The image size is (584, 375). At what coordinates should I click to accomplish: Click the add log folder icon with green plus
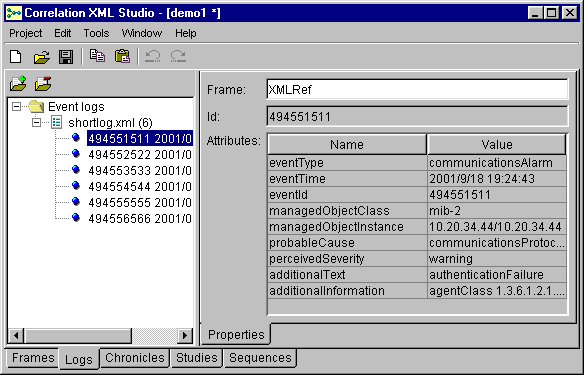[x=18, y=83]
